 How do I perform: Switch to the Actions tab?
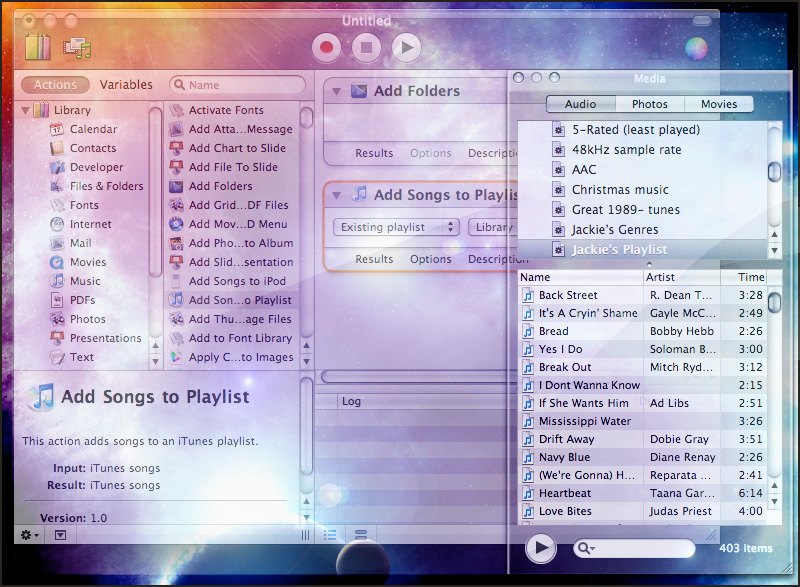pos(55,85)
